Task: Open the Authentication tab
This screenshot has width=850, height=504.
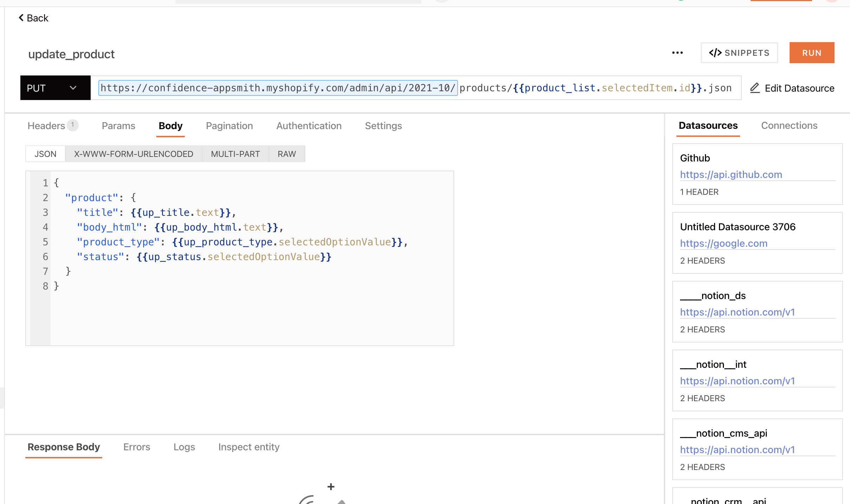Action: click(309, 126)
